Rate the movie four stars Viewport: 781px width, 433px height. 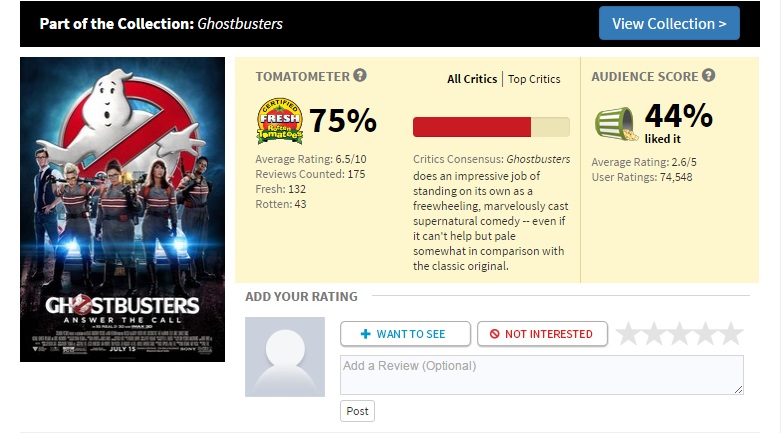coord(706,334)
